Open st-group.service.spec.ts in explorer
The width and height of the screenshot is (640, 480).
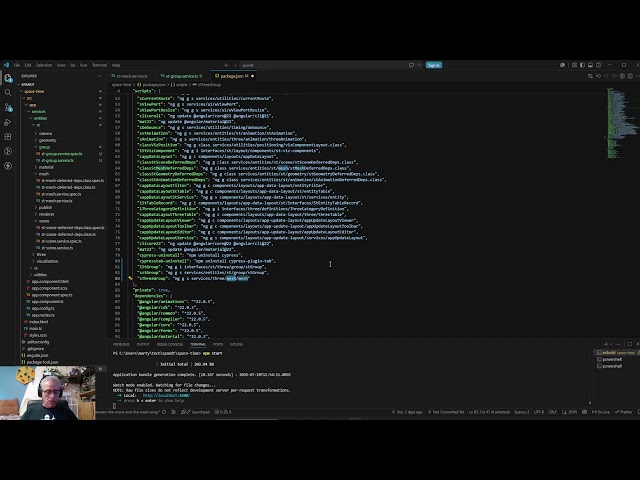(61, 154)
